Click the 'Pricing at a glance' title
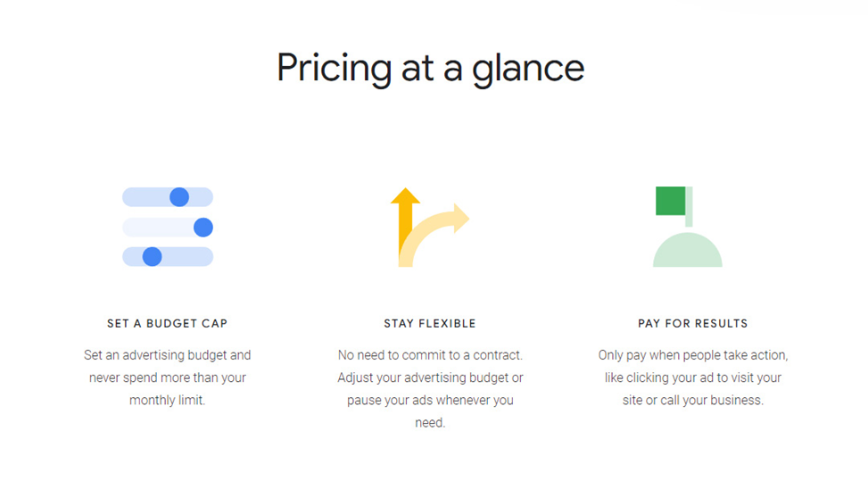This screenshot has height=489, width=868. pyautogui.click(x=431, y=69)
